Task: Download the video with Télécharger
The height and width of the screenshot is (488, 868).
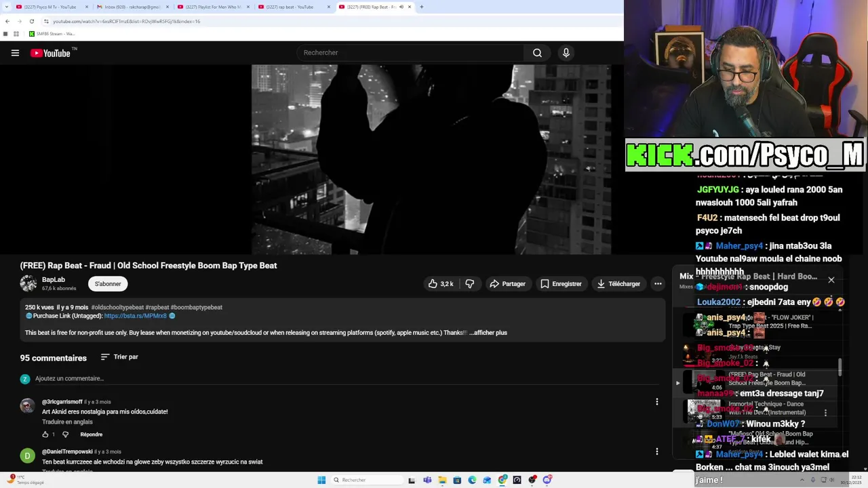Action: pyautogui.click(x=618, y=284)
